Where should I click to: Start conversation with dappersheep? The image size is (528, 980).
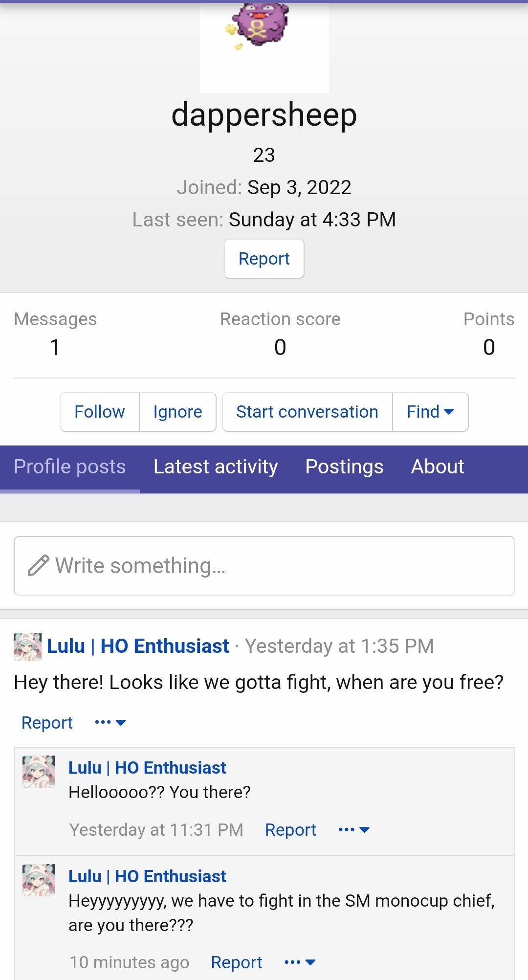click(307, 412)
